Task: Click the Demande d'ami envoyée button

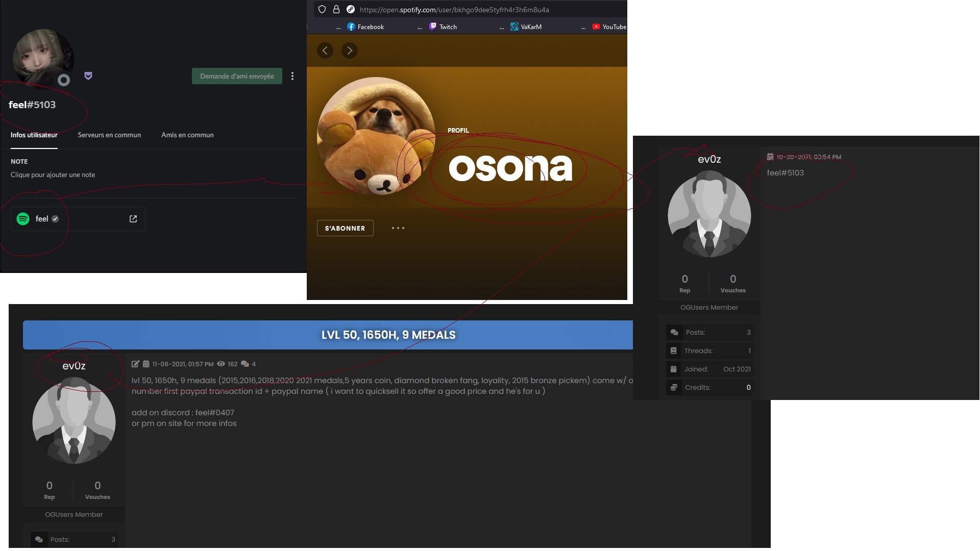Action: tap(237, 76)
